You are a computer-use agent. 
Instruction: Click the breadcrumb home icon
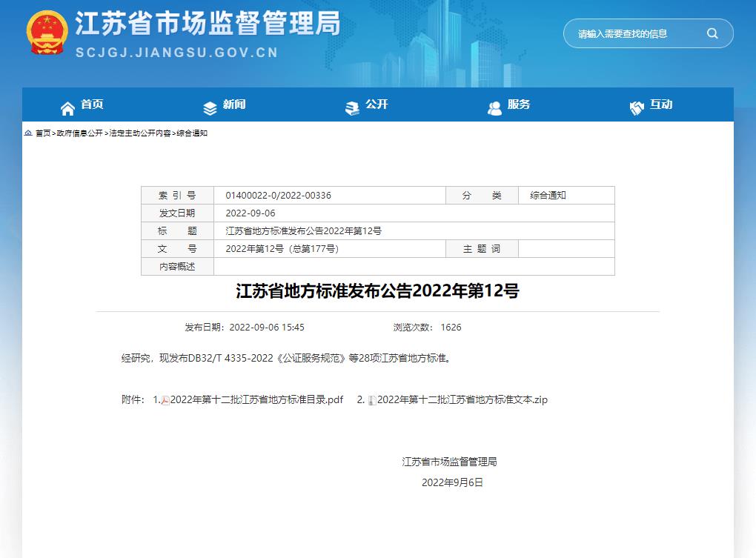[x=28, y=133]
